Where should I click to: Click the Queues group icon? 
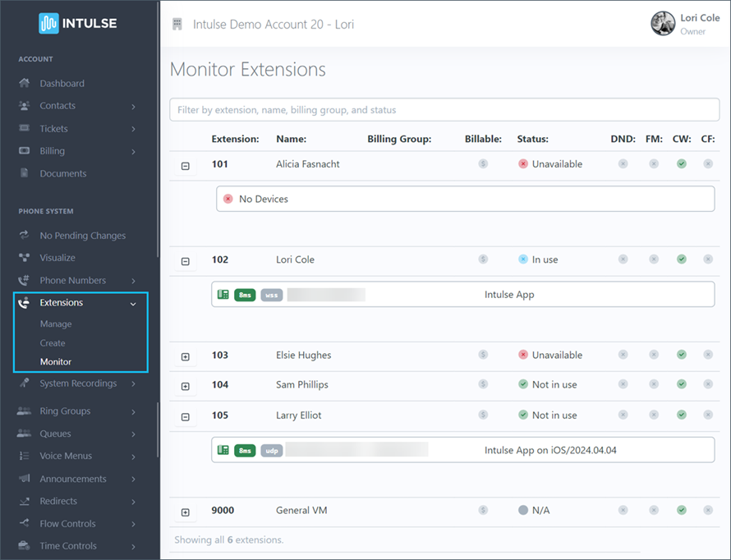point(25,433)
